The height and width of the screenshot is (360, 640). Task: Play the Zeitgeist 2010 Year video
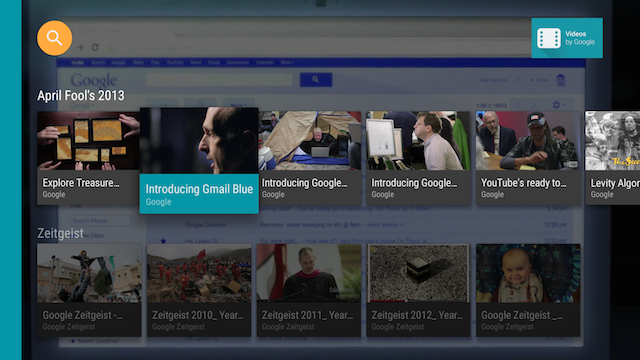199,290
